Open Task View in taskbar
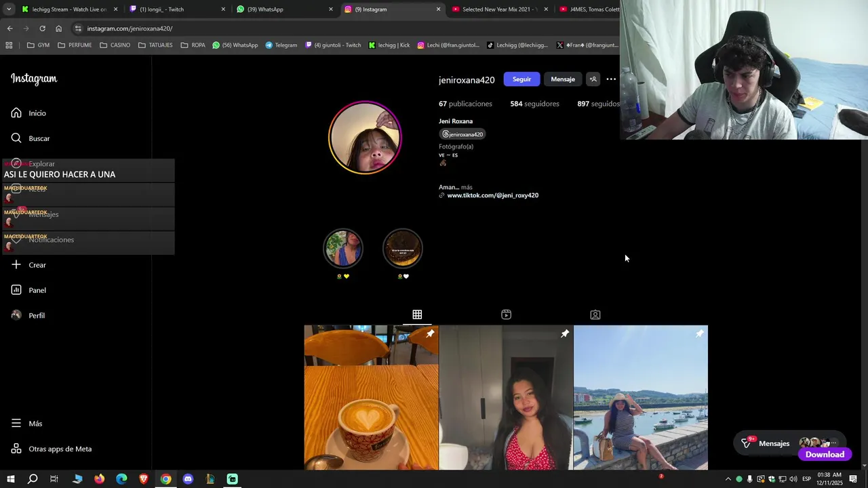This screenshot has height=488, width=868. [x=54, y=479]
